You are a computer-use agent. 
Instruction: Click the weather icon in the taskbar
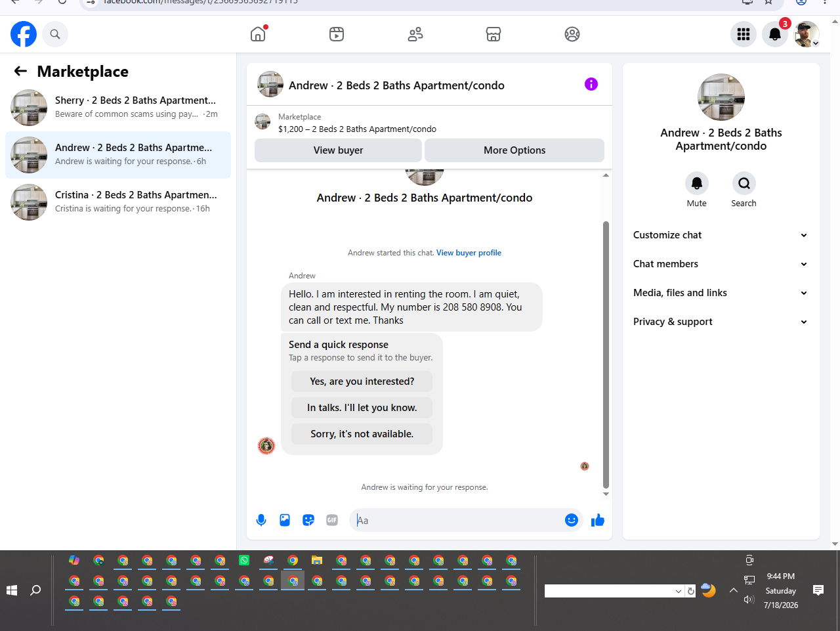tap(708, 590)
